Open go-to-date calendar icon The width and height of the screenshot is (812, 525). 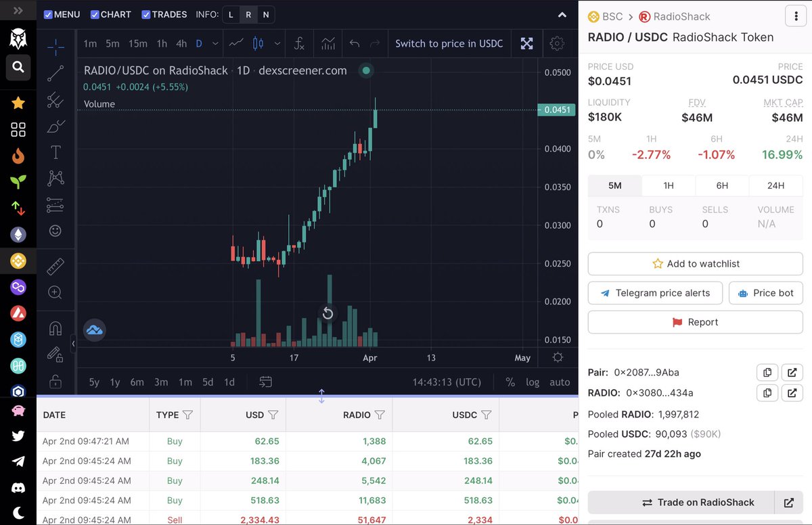coord(266,382)
